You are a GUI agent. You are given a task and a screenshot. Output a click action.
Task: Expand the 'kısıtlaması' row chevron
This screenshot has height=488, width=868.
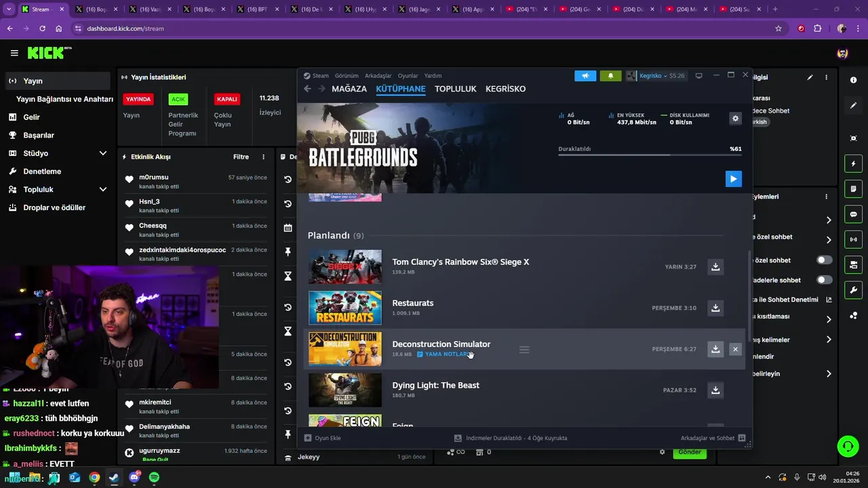coord(829,319)
